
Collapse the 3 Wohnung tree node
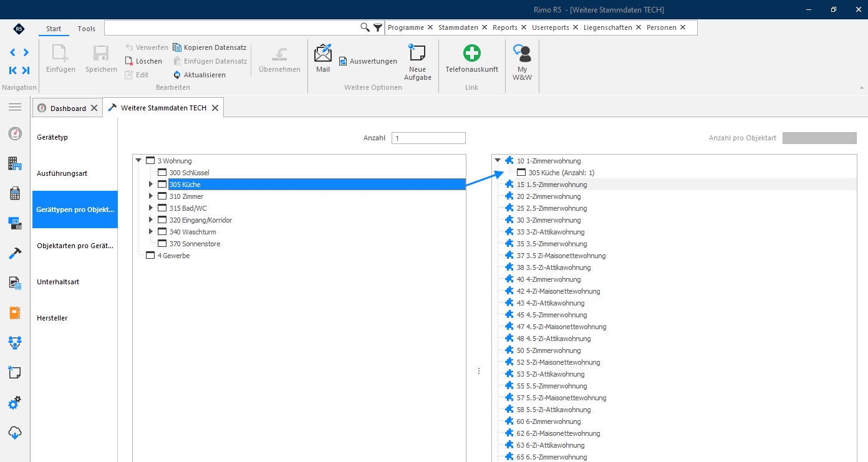(x=139, y=160)
